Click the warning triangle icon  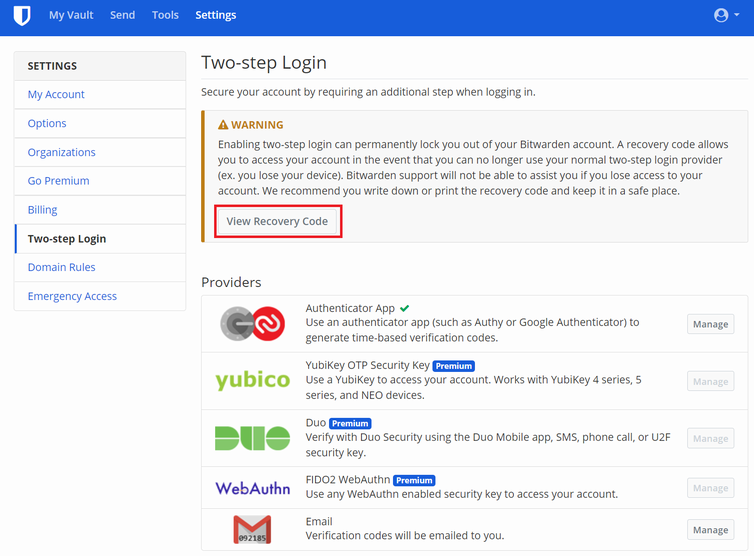pos(223,125)
